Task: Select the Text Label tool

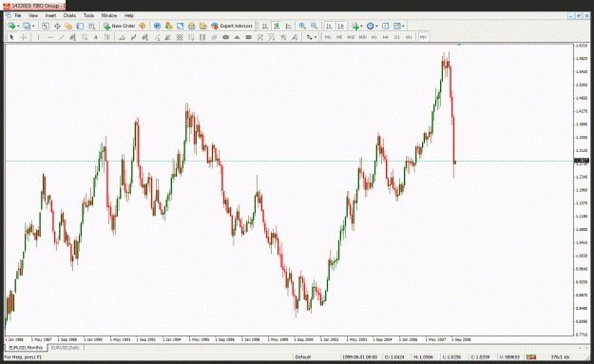Action: coord(107,37)
